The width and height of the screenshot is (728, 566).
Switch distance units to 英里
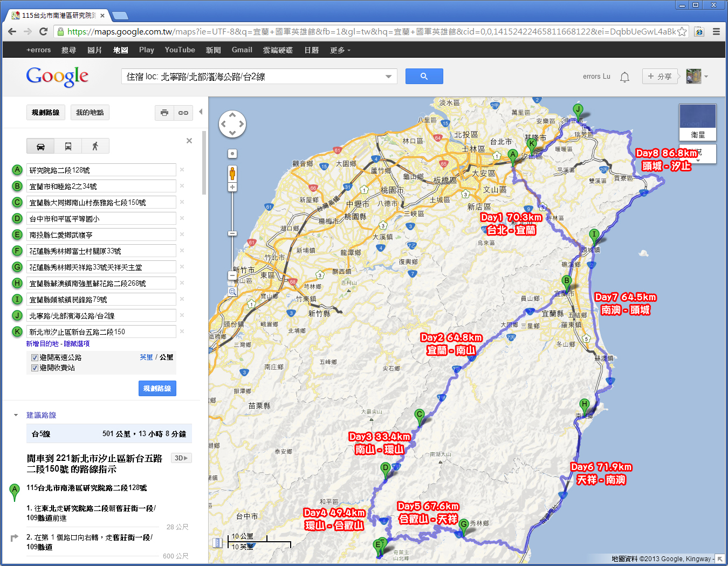[x=146, y=357]
